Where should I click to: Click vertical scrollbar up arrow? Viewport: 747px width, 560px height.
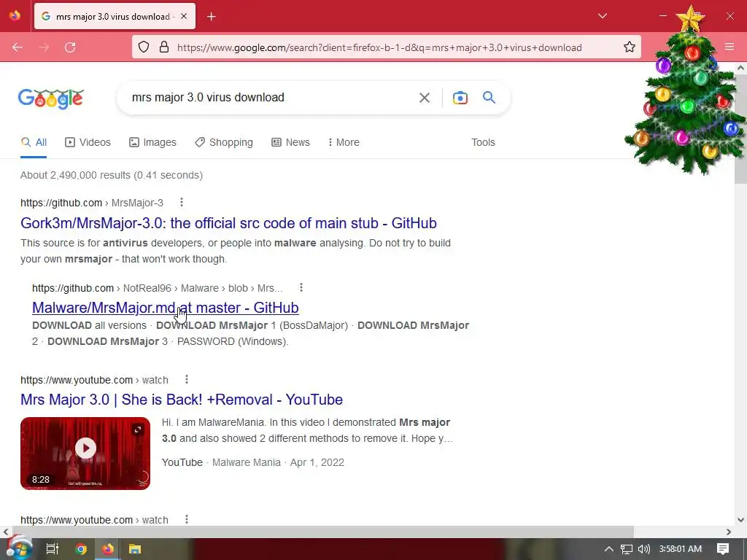(741, 68)
